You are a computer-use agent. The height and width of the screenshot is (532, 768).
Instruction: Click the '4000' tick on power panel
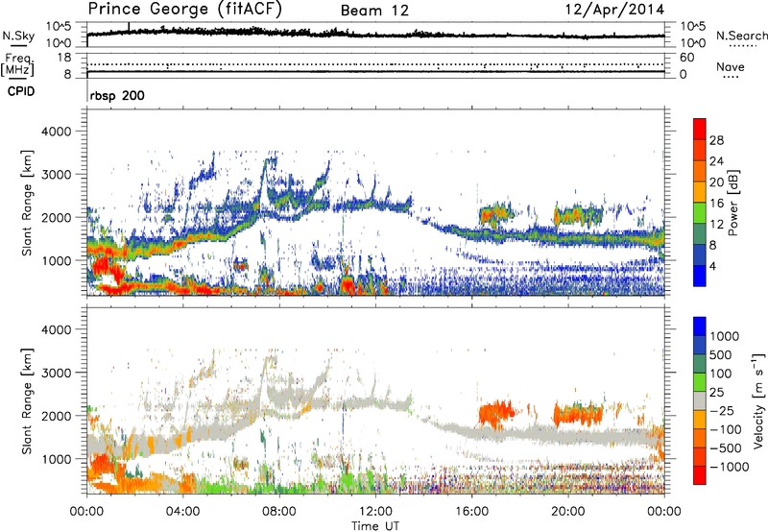(56, 132)
